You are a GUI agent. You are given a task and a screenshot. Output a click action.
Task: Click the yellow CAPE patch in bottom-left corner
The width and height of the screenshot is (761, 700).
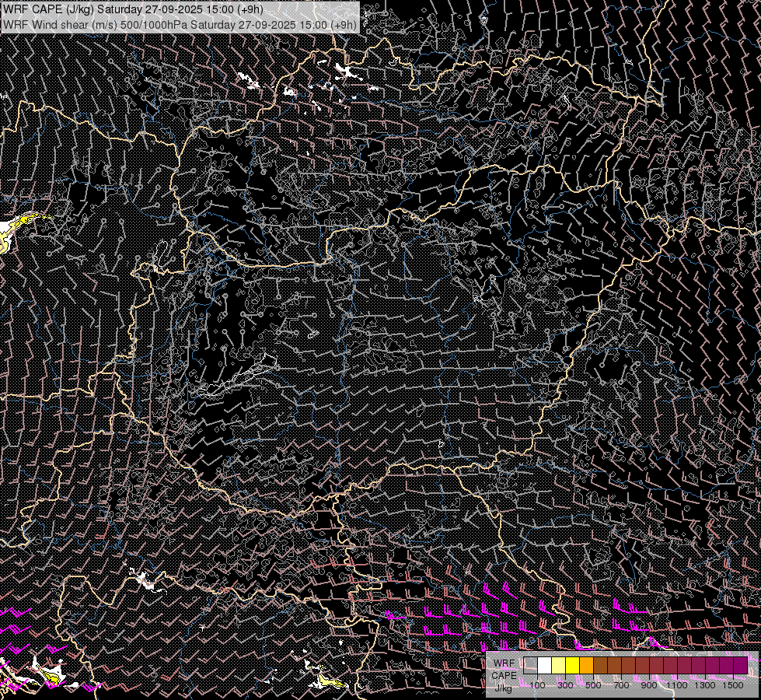[x=51, y=677]
